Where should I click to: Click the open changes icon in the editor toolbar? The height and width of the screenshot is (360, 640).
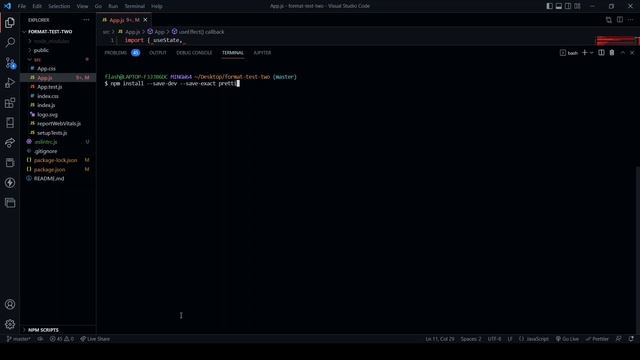point(609,20)
